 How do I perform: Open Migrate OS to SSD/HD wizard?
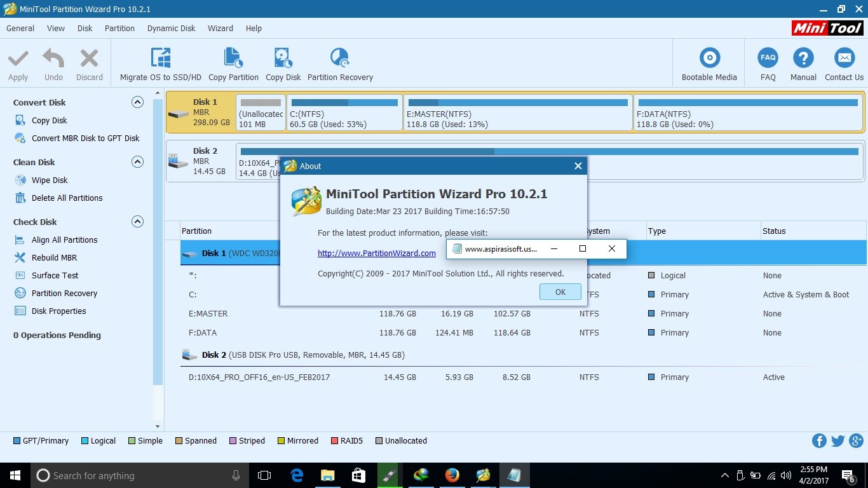[161, 64]
